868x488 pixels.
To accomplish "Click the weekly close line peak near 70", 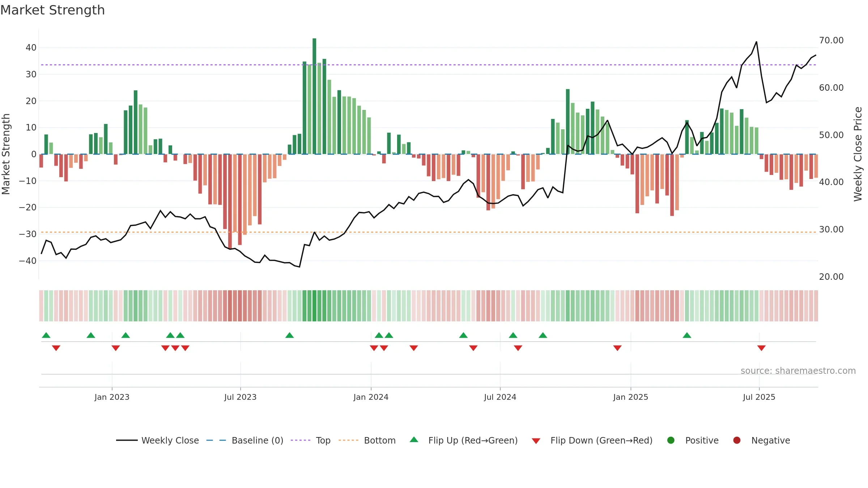I will click(756, 42).
